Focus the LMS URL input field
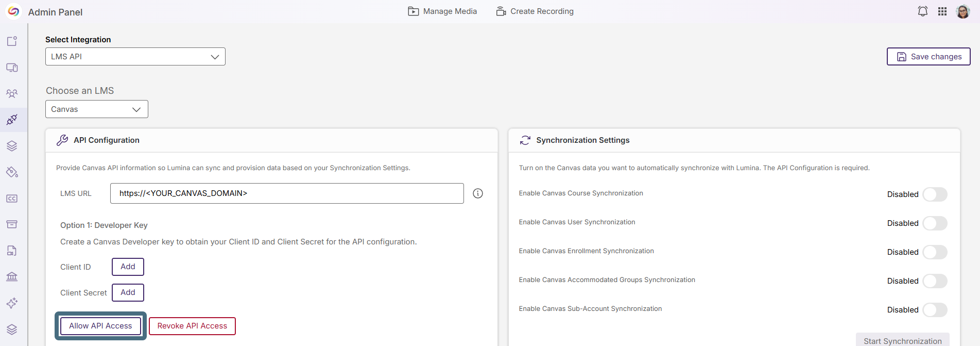Screen dimensions: 980x346 pos(287,193)
